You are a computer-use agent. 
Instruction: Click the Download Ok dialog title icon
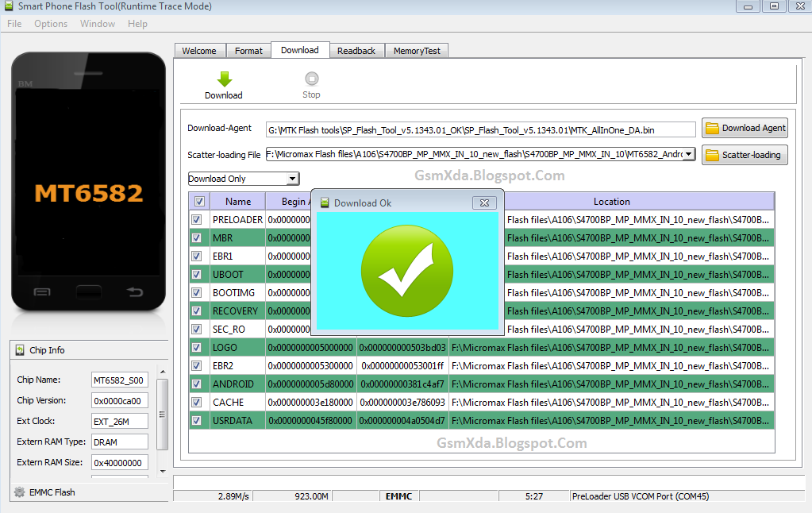click(325, 202)
